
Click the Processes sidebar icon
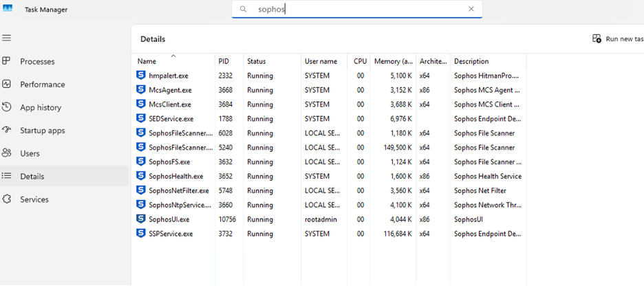pos(6,61)
